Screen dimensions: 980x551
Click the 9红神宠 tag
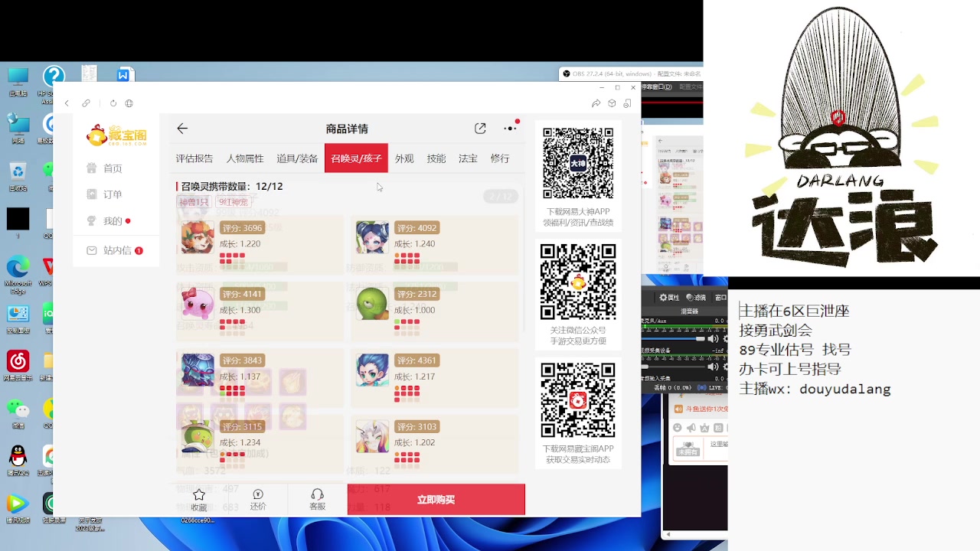coord(234,202)
